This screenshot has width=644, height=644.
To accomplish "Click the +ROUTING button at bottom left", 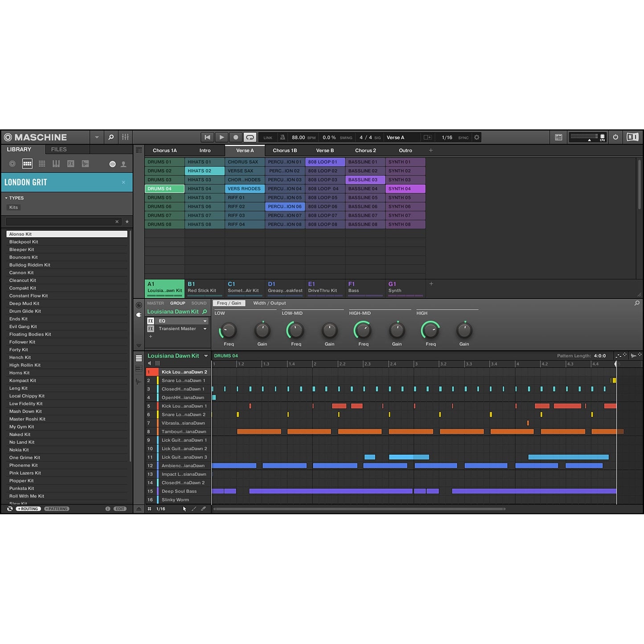I will coord(28,509).
